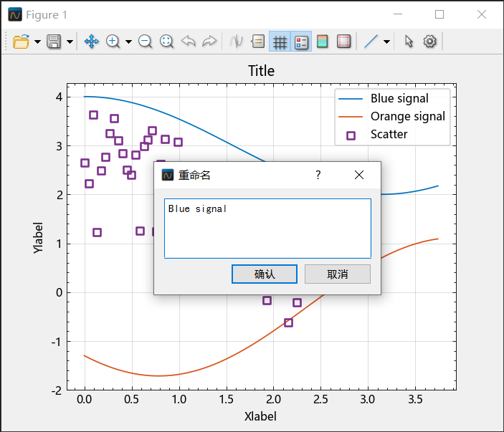Open the line tool dropdown arrow
This screenshot has height=432, width=504.
386,42
